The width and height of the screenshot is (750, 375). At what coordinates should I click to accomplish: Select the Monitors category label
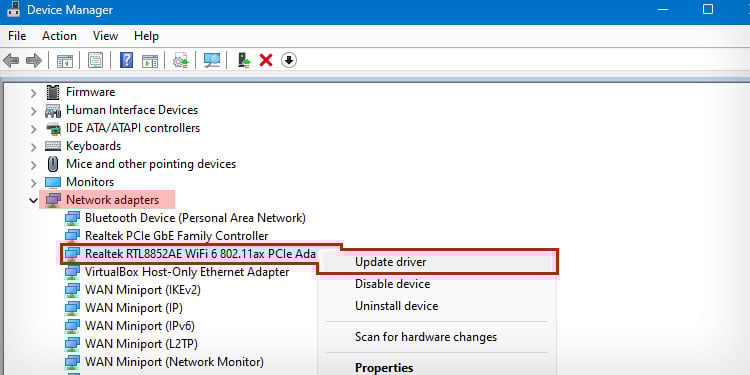(x=90, y=182)
